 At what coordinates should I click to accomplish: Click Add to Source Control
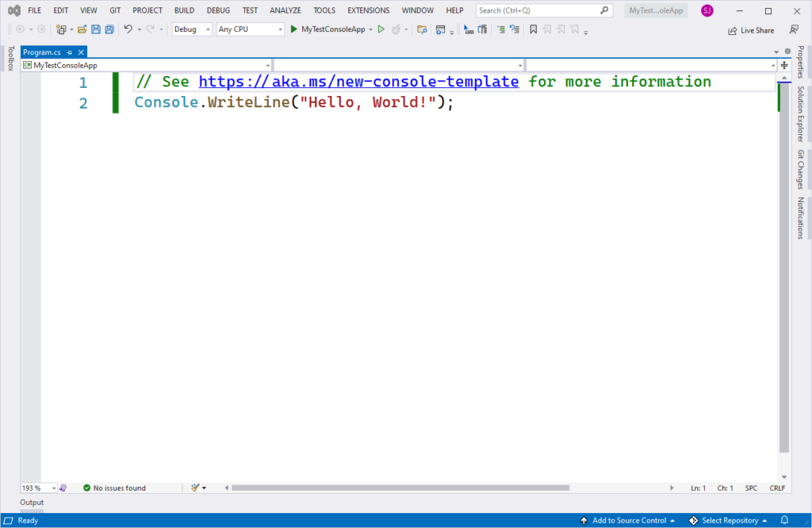[626, 520]
